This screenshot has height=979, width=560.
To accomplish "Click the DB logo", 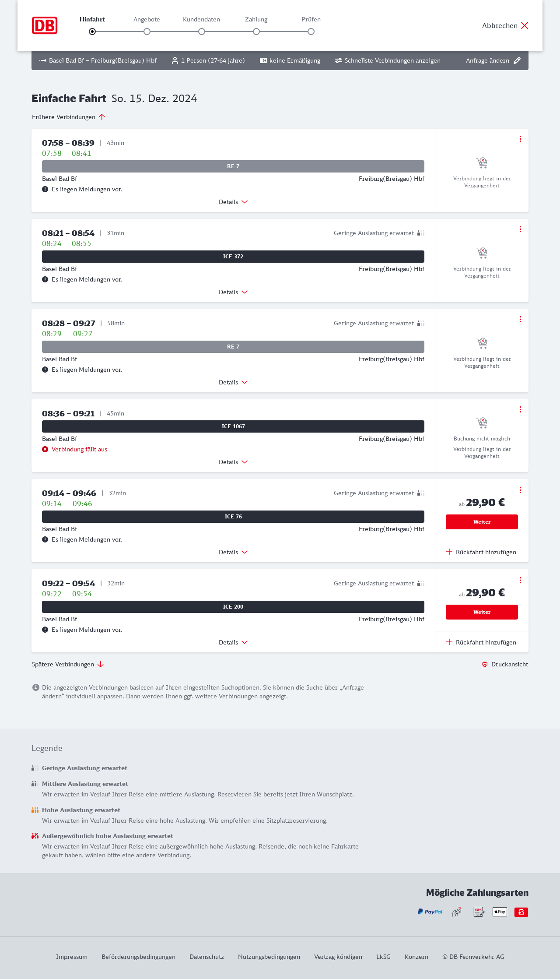I will click(x=45, y=25).
